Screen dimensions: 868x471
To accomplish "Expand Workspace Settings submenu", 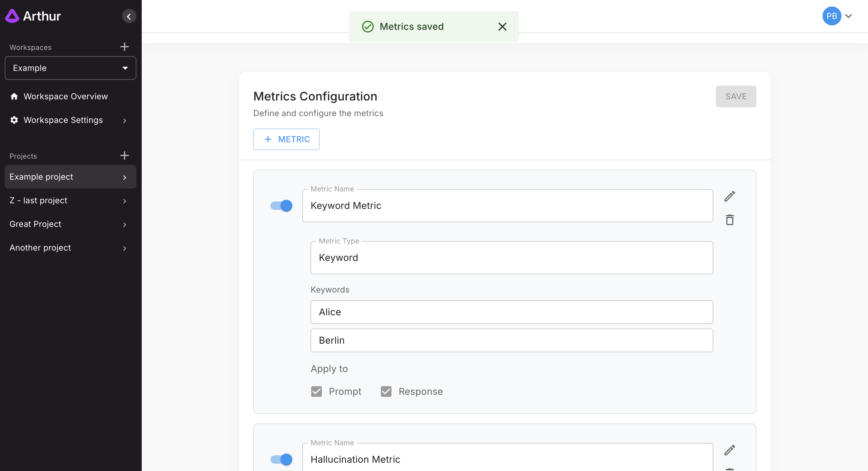I will click(x=124, y=120).
